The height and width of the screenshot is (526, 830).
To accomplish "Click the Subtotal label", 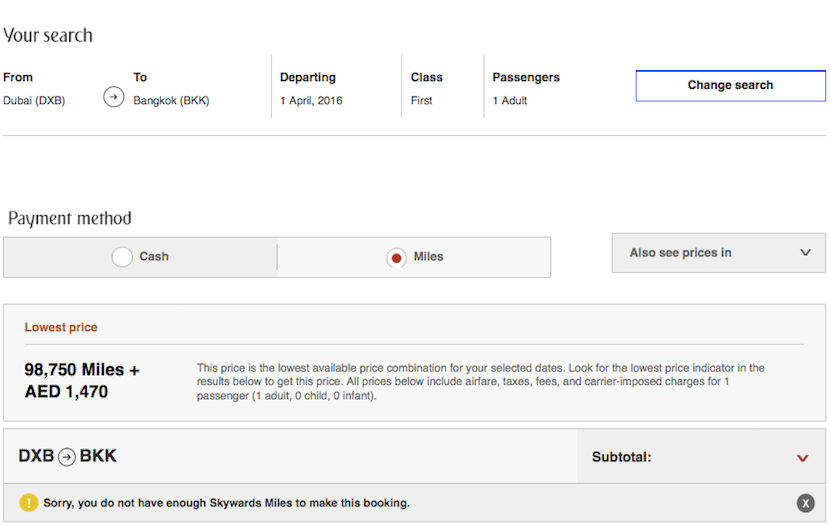I will pos(621,457).
